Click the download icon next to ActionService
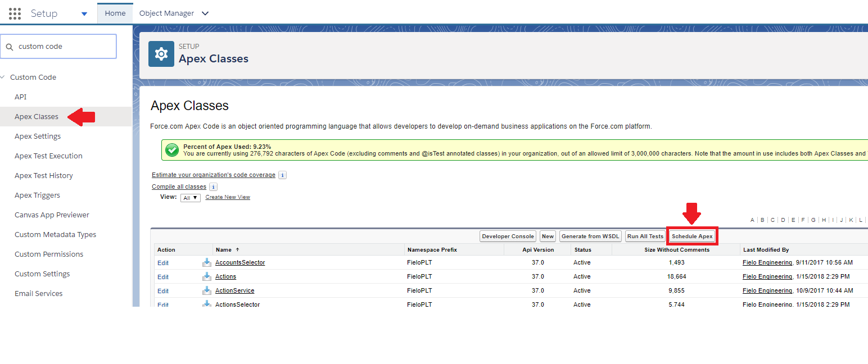This screenshot has width=868, height=364. pyautogui.click(x=206, y=290)
